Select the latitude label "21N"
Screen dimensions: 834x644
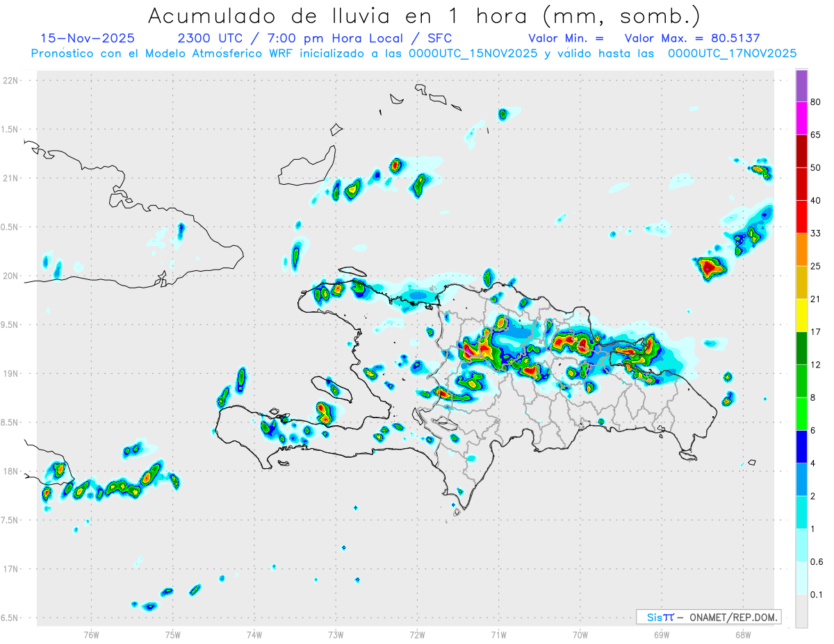(11, 178)
